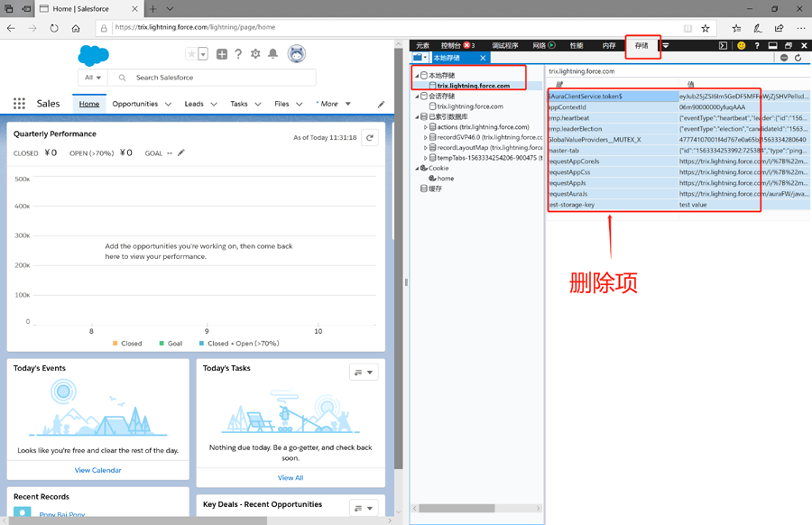
Task: Add web notes with the pen icon
Action: [x=758, y=29]
